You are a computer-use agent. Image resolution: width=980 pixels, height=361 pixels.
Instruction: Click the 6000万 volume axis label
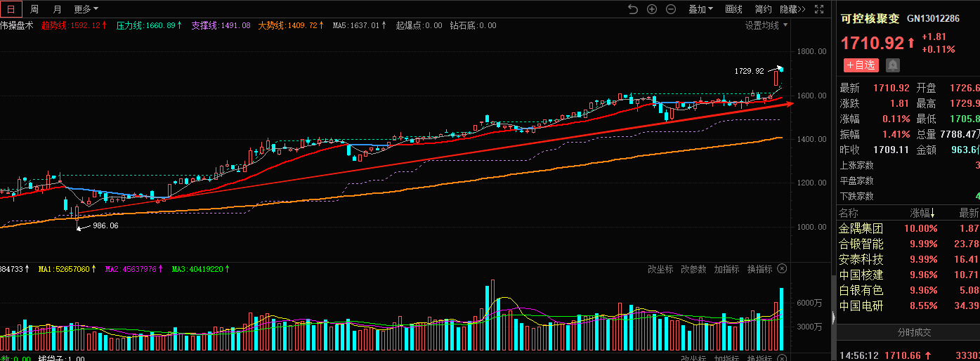[x=809, y=303]
